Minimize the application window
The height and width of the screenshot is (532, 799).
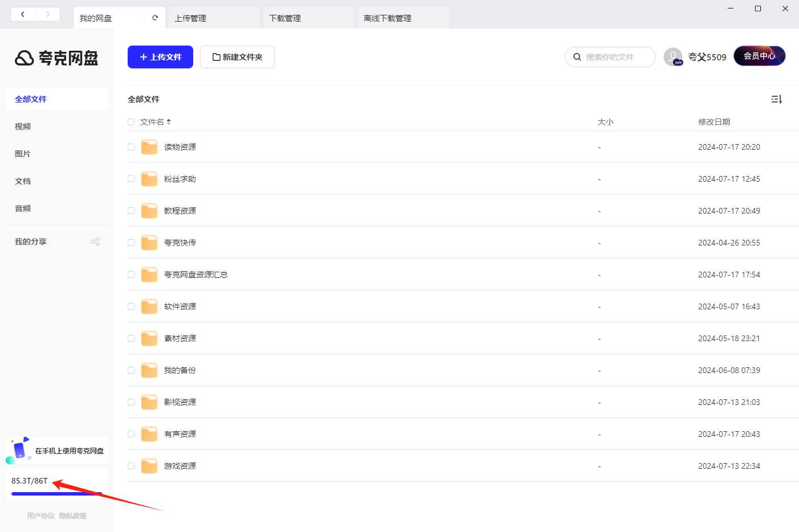(731, 9)
